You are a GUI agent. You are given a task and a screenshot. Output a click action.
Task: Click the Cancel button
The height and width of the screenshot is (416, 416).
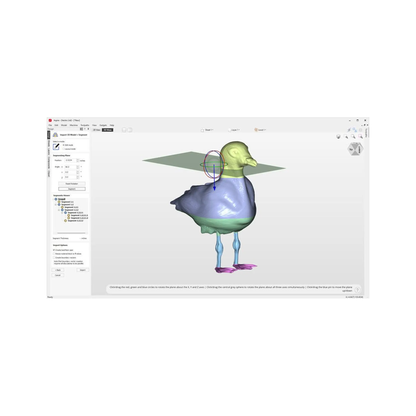coord(58,275)
